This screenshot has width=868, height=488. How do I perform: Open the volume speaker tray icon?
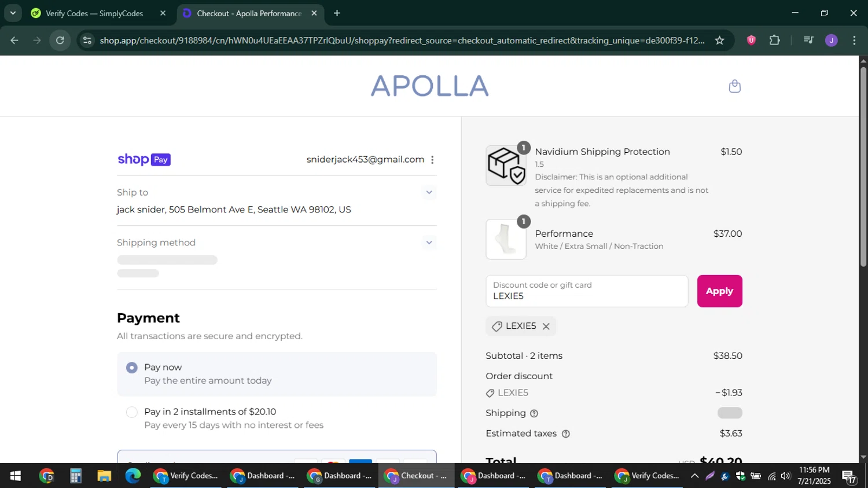(786, 476)
